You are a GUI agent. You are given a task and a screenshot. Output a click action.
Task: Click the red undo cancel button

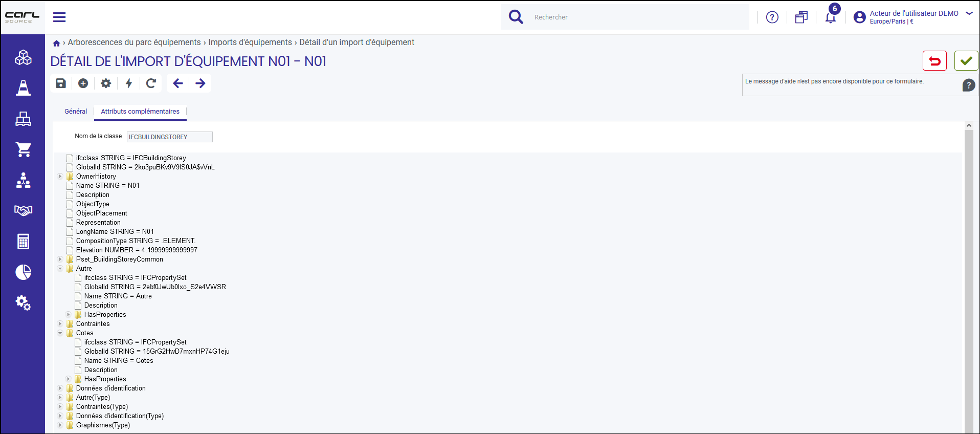934,61
